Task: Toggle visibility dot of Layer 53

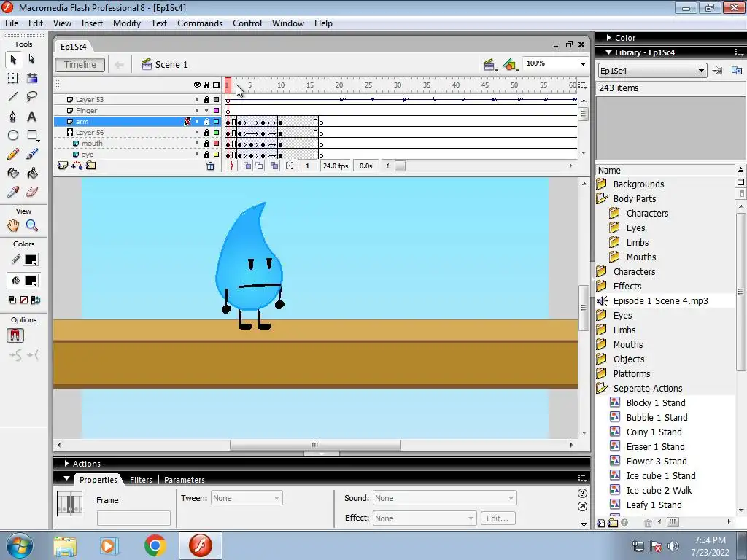Action: pos(197,99)
